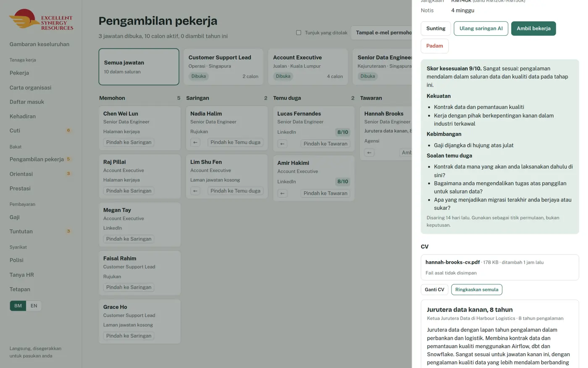Move Raj Pillai to Saringan
588x368 pixels.
[x=129, y=191]
